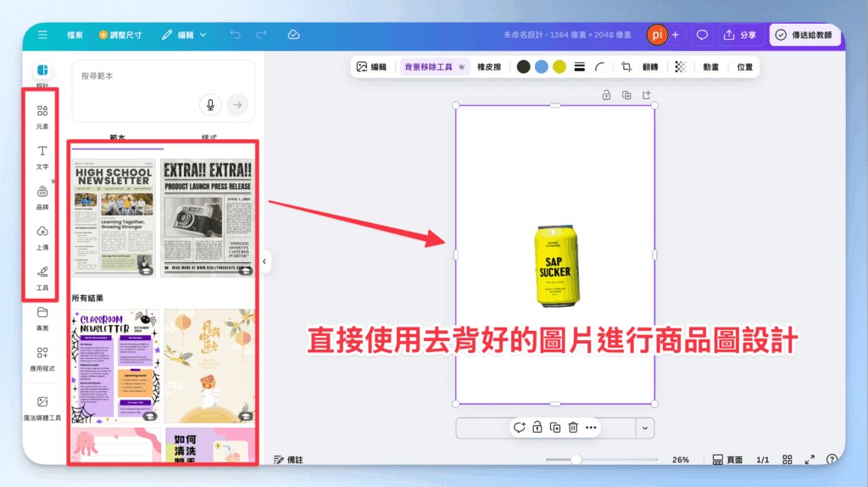Open the 文字 text panel
The width and height of the screenshot is (868, 487).
(42, 157)
